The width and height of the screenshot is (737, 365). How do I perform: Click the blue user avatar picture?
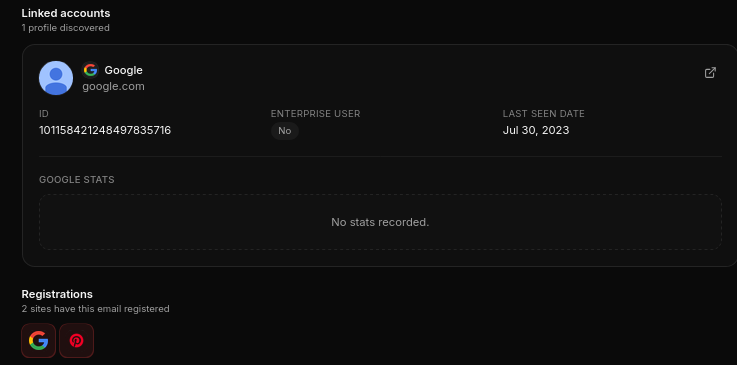click(56, 78)
